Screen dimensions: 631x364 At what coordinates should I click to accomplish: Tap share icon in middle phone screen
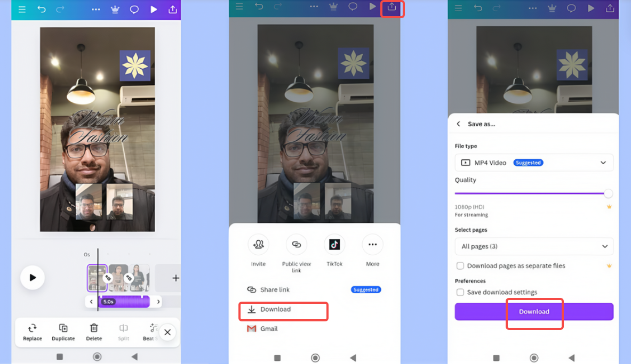pyautogui.click(x=392, y=7)
